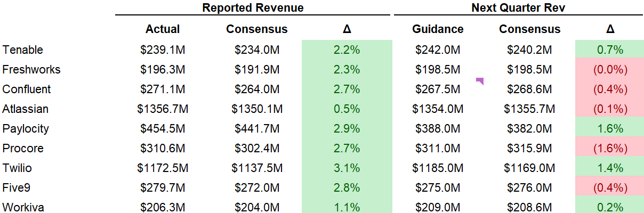The width and height of the screenshot is (644, 213).
Task: Click Atlassian next quarter consensus $1355.7M
Action: (x=530, y=109)
